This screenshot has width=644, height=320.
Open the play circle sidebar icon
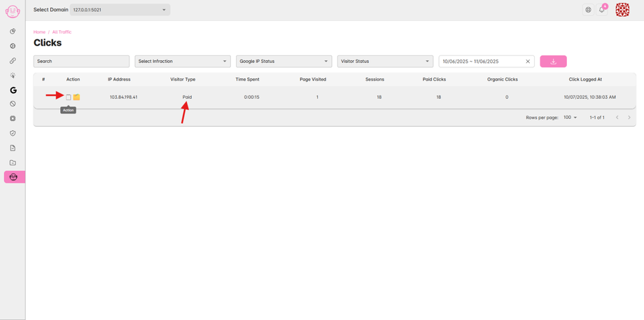pyautogui.click(x=13, y=46)
